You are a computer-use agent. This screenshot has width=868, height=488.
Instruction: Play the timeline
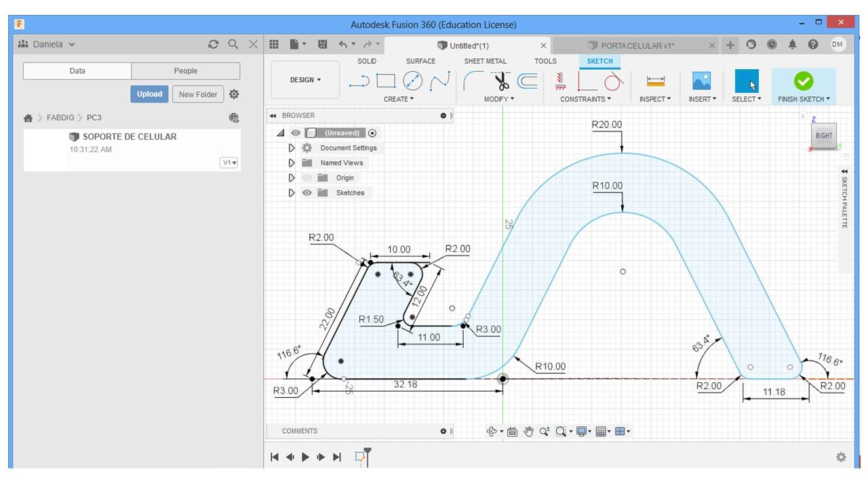pyautogui.click(x=305, y=457)
